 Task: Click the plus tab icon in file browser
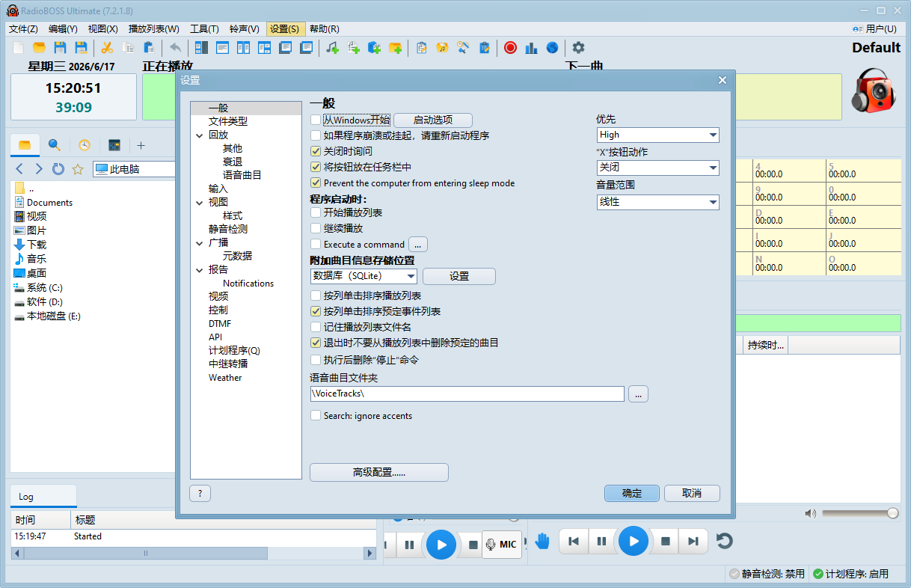click(141, 145)
